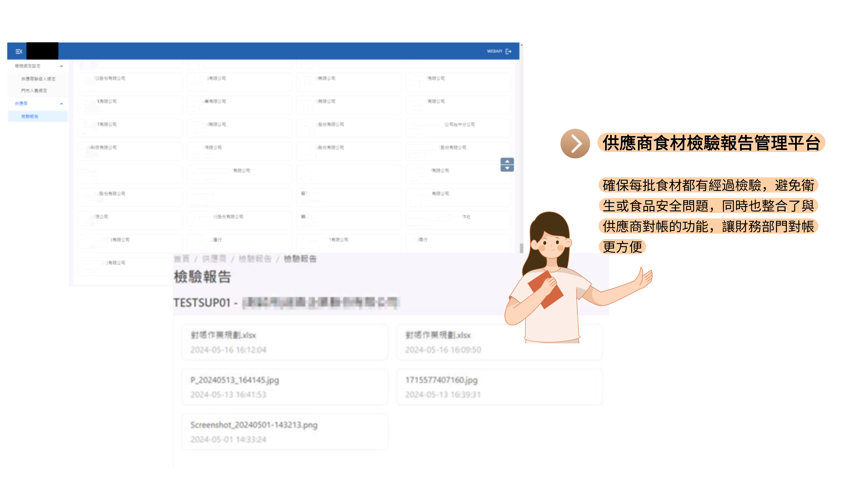The height and width of the screenshot is (504, 841).
Task: Click the logout icon beside WEBAPI
Action: point(508,51)
